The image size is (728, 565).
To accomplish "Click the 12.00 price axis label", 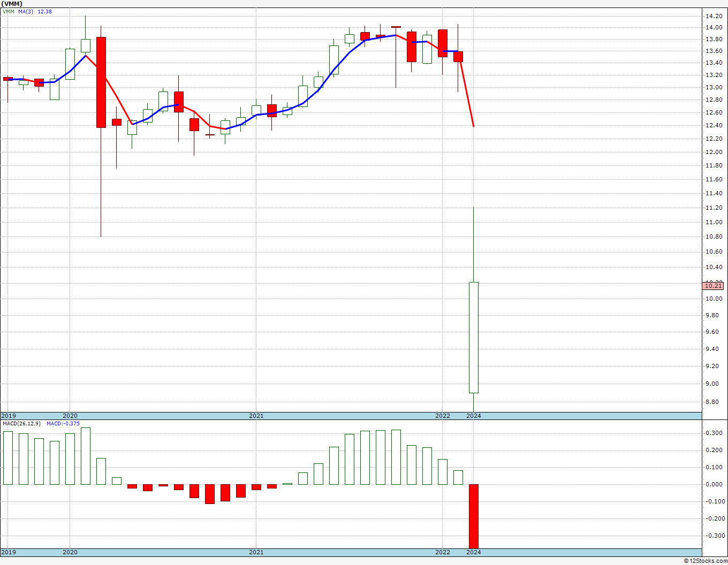I will [714, 152].
